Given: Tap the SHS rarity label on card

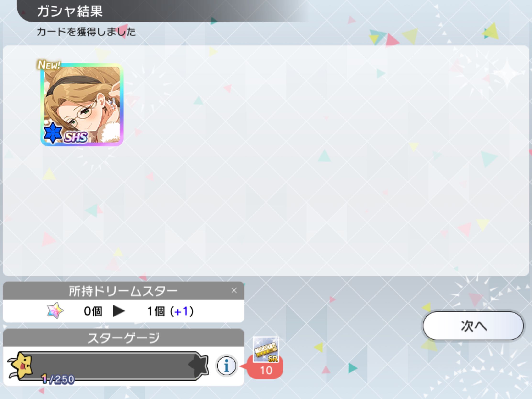Looking at the screenshot, I should (76, 137).
